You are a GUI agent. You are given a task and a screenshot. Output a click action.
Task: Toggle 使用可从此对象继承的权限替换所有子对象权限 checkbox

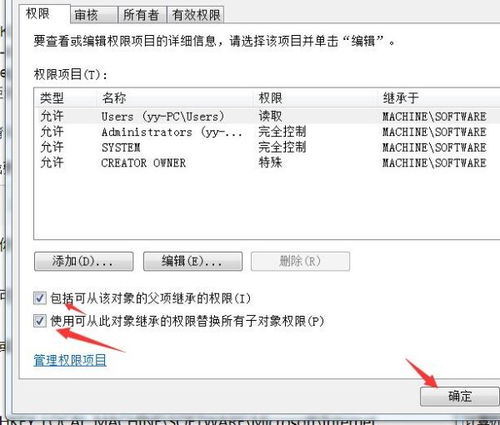(40, 321)
